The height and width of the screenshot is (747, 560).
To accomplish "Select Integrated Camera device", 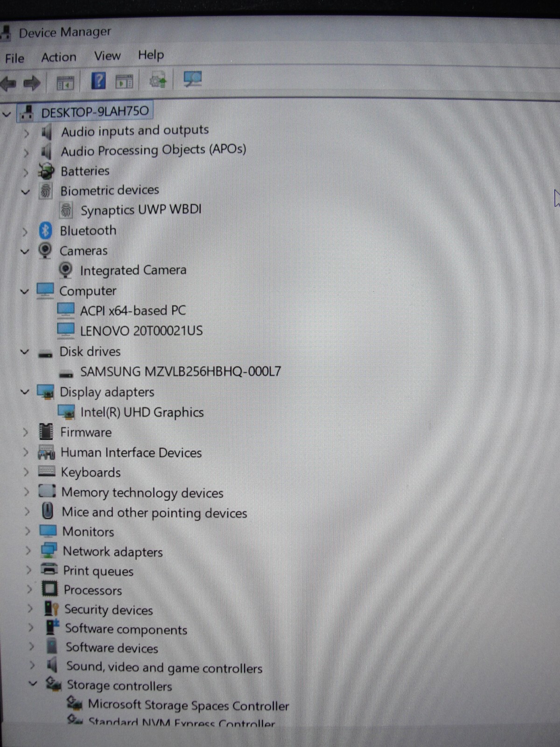I will point(133,270).
